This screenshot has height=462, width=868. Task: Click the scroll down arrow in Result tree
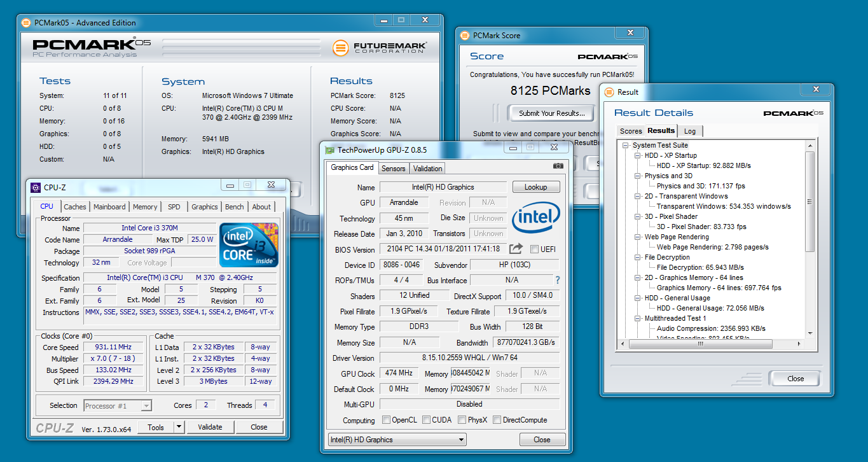click(x=809, y=334)
